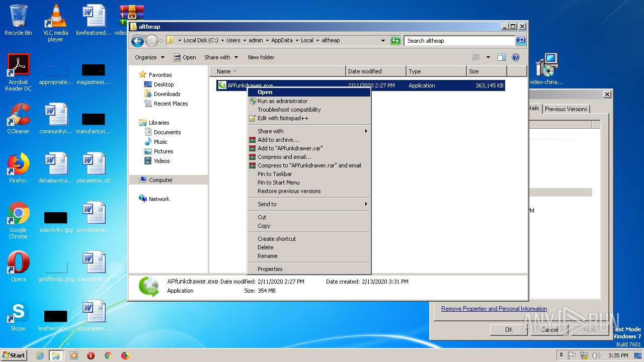Viewport: 644px width, 362px height.
Task: Refresh the altheap folder view
Action: (395, 41)
